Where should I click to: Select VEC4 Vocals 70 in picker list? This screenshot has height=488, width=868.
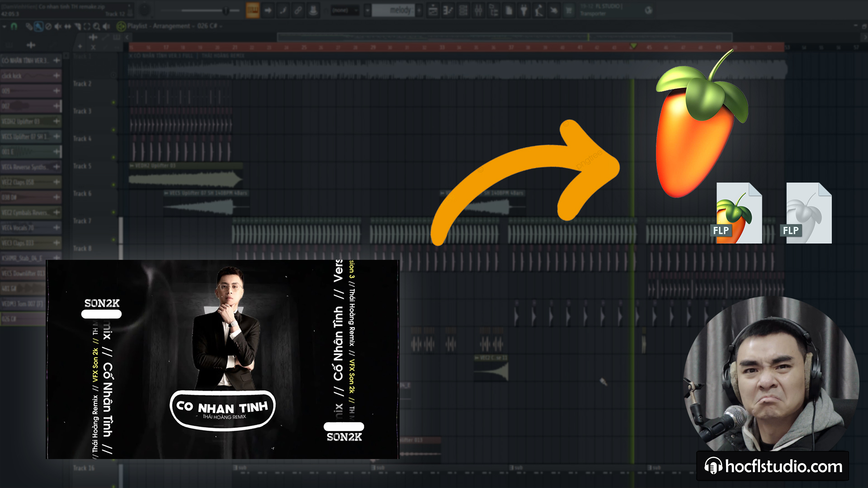pyautogui.click(x=31, y=228)
